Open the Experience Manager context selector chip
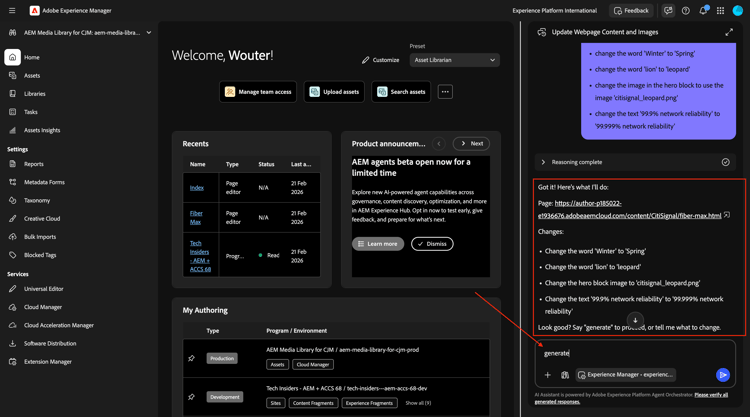The height and width of the screenshot is (417, 750). pyautogui.click(x=626, y=375)
